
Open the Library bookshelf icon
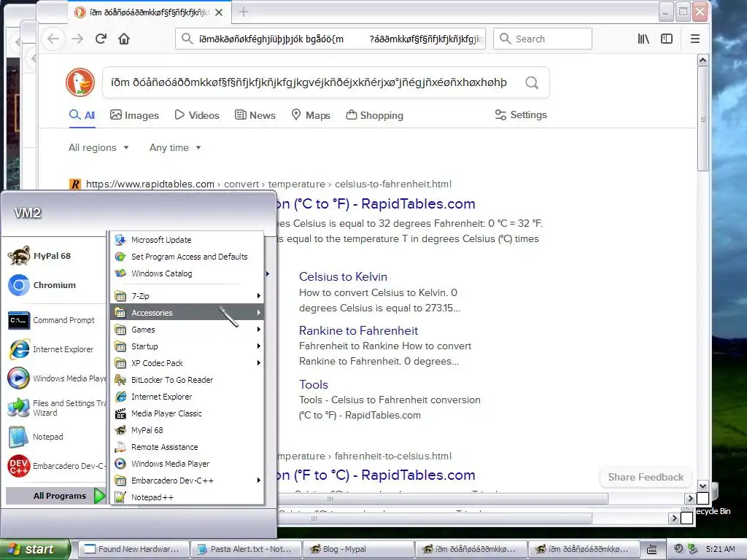pyautogui.click(x=643, y=39)
